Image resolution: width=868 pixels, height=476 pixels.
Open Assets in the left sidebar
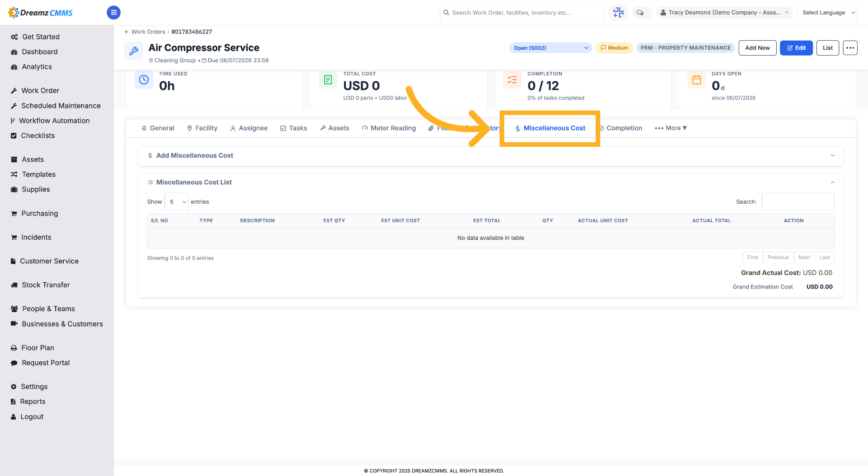point(33,159)
